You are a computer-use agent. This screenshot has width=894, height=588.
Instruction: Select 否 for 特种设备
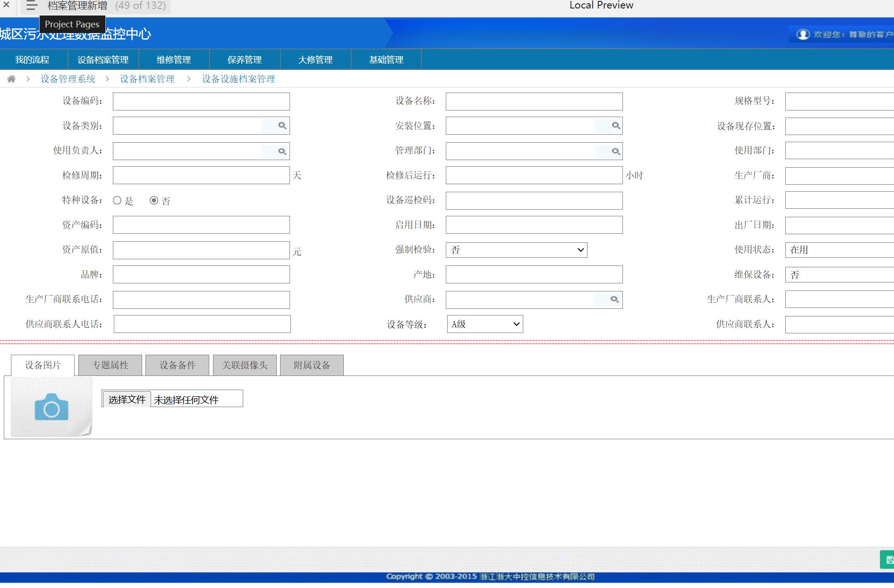pyautogui.click(x=153, y=200)
